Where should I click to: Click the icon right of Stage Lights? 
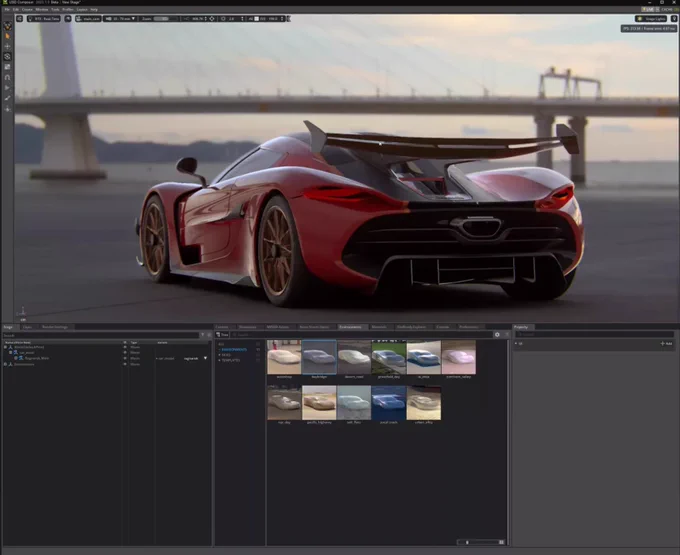click(x=674, y=19)
